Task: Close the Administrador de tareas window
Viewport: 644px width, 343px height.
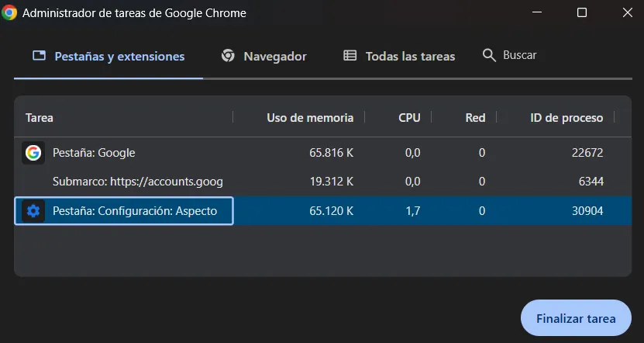Action: tap(627, 12)
